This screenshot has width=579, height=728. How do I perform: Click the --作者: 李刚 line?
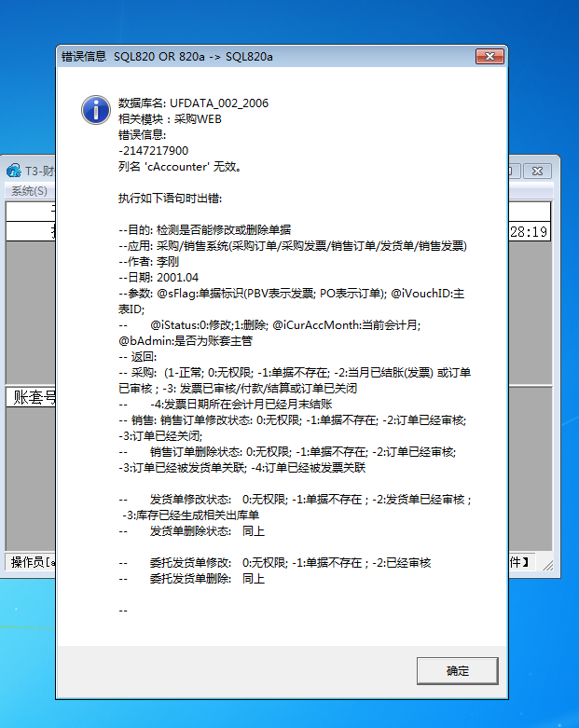[148, 261]
